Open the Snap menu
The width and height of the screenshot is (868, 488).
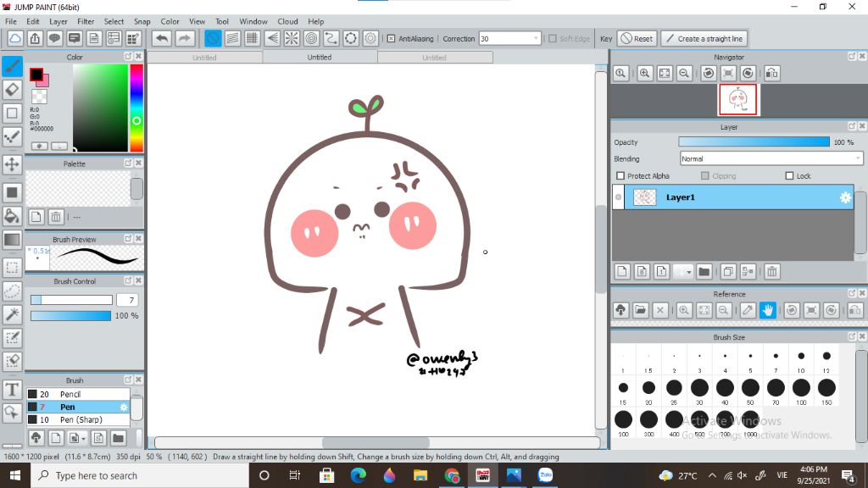[142, 21]
